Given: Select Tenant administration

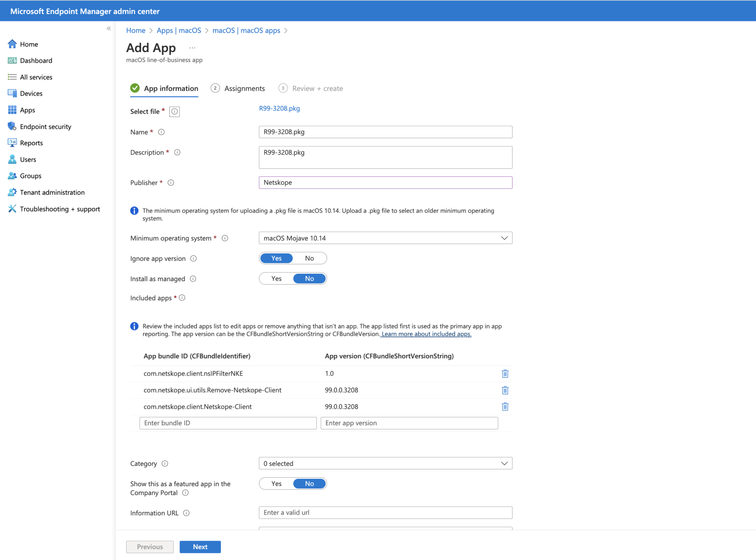Looking at the screenshot, I should (52, 192).
